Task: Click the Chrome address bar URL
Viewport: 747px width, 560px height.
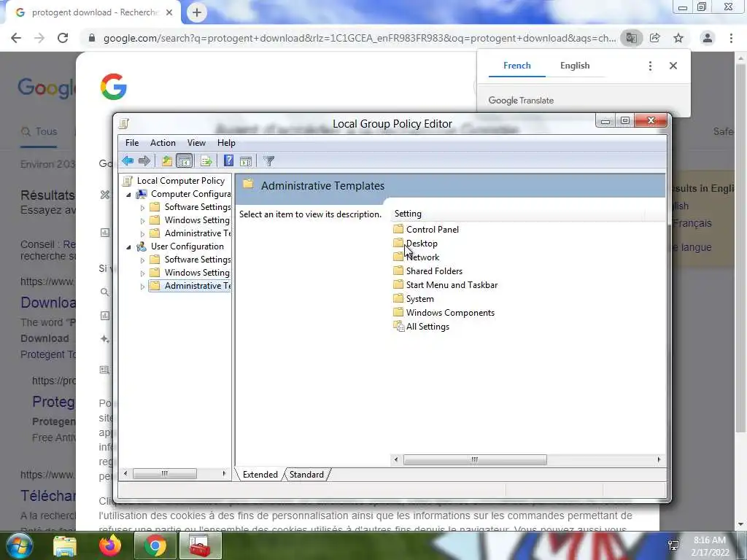Action: (x=360, y=38)
